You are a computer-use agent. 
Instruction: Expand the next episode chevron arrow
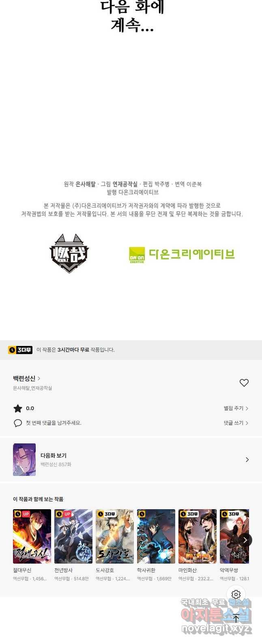pyautogui.click(x=247, y=460)
